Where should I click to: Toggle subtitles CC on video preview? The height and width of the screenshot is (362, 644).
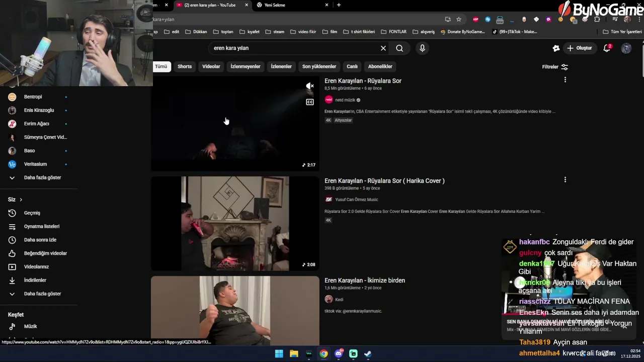tap(310, 102)
